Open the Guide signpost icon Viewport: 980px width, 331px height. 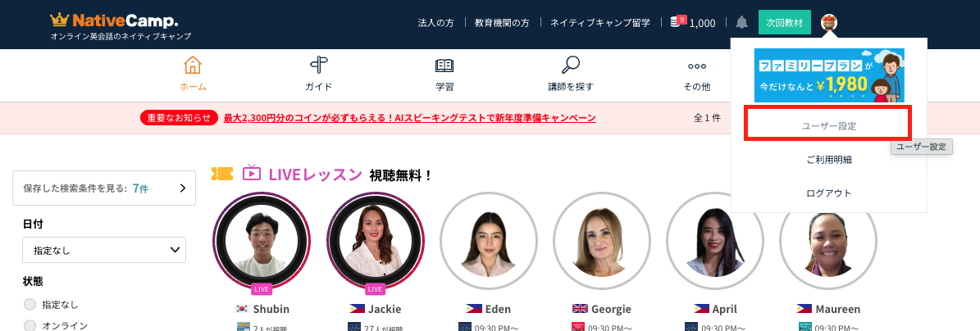[x=318, y=66]
